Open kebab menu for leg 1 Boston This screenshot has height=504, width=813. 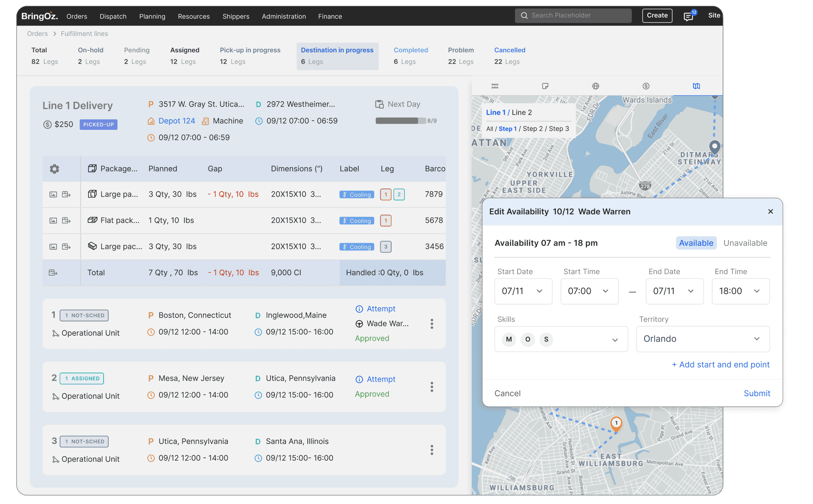tap(432, 324)
